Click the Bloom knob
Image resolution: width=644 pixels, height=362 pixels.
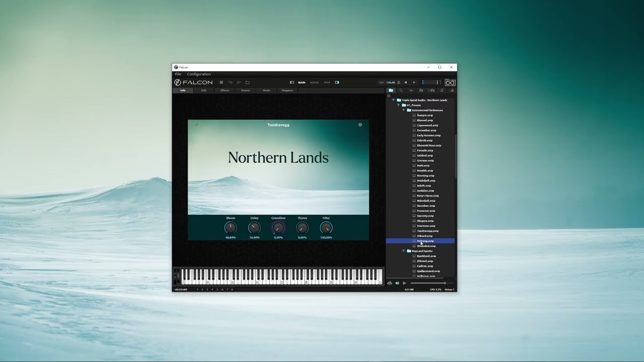pyautogui.click(x=230, y=228)
